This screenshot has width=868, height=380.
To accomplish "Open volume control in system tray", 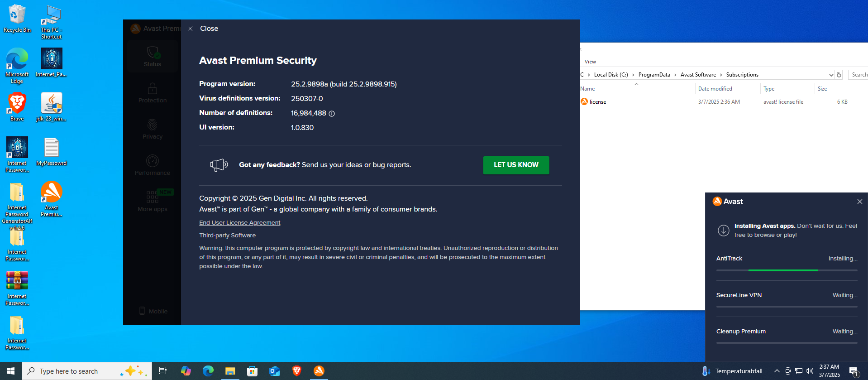I will (x=810, y=371).
